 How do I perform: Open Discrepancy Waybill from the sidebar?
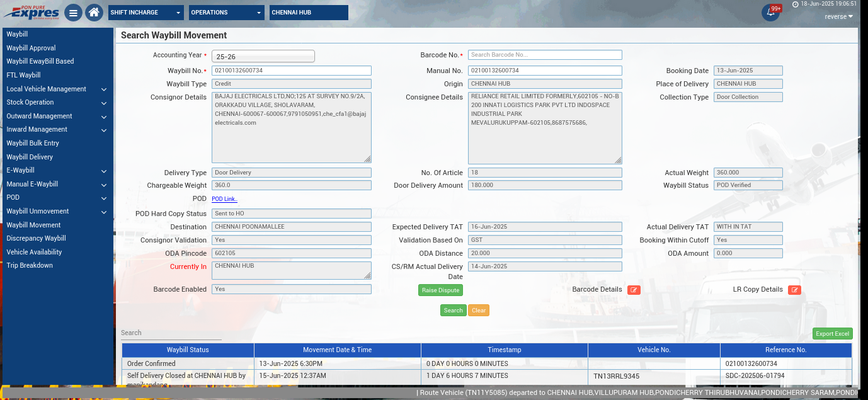click(x=36, y=238)
